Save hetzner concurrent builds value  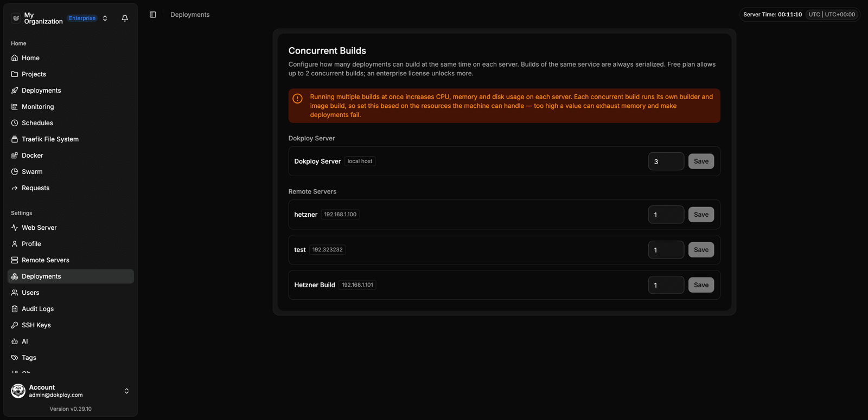pyautogui.click(x=701, y=215)
